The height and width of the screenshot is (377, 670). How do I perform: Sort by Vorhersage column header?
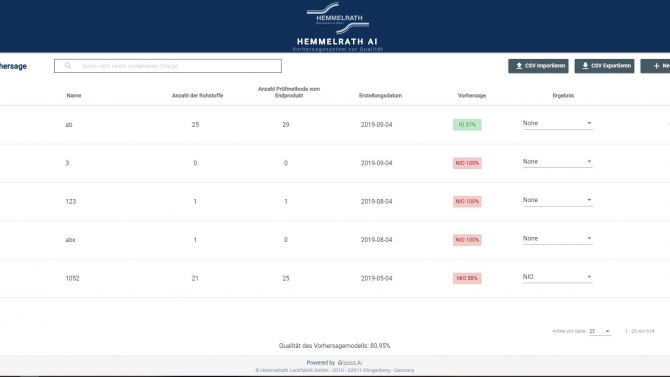tap(472, 95)
